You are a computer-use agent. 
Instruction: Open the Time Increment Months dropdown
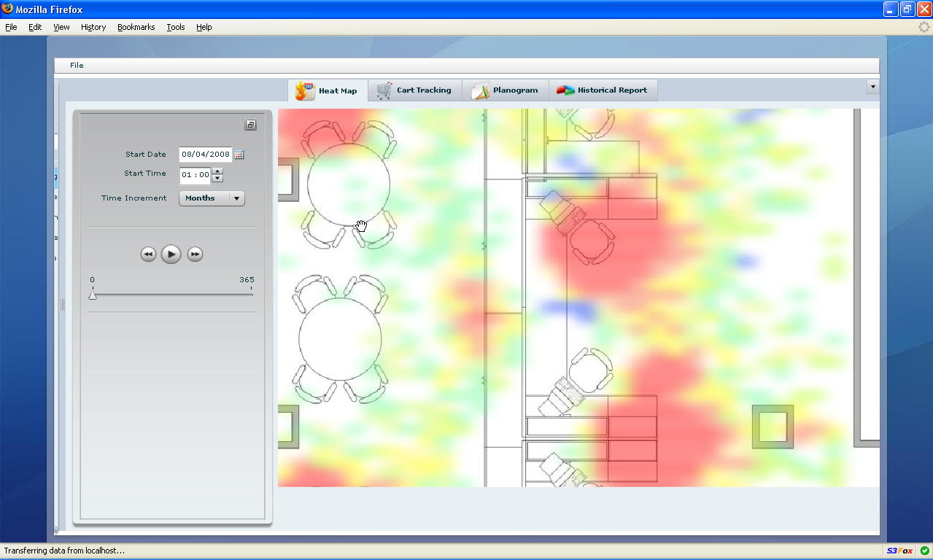click(212, 198)
